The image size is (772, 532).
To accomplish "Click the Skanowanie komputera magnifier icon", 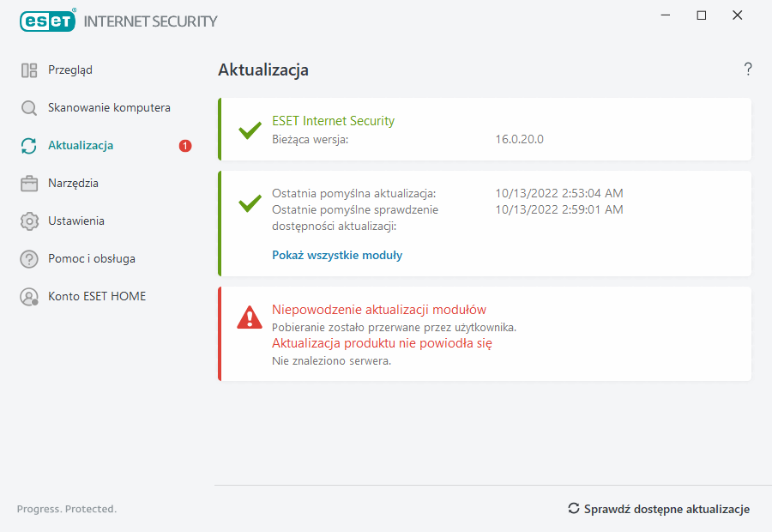I will click(29, 108).
